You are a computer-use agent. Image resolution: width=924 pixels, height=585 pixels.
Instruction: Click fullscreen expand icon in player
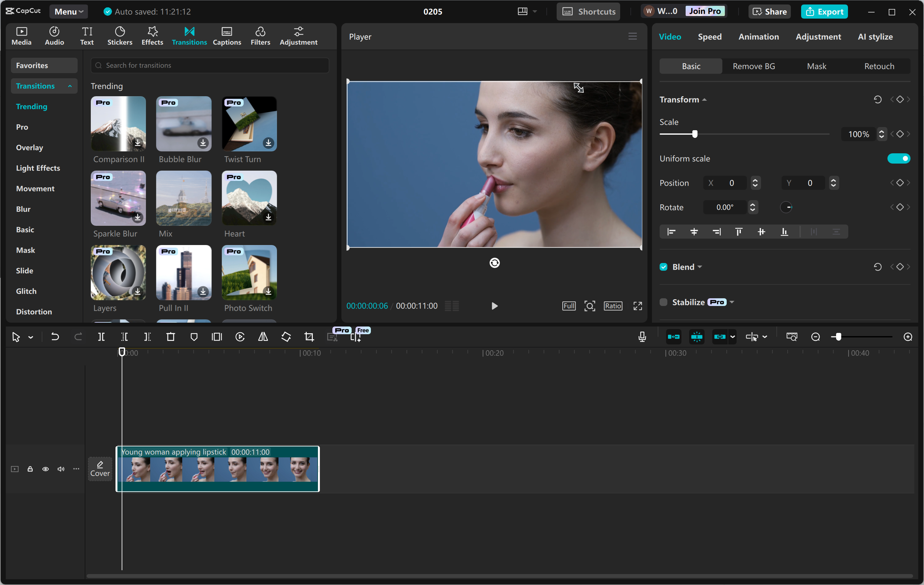(x=637, y=306)
